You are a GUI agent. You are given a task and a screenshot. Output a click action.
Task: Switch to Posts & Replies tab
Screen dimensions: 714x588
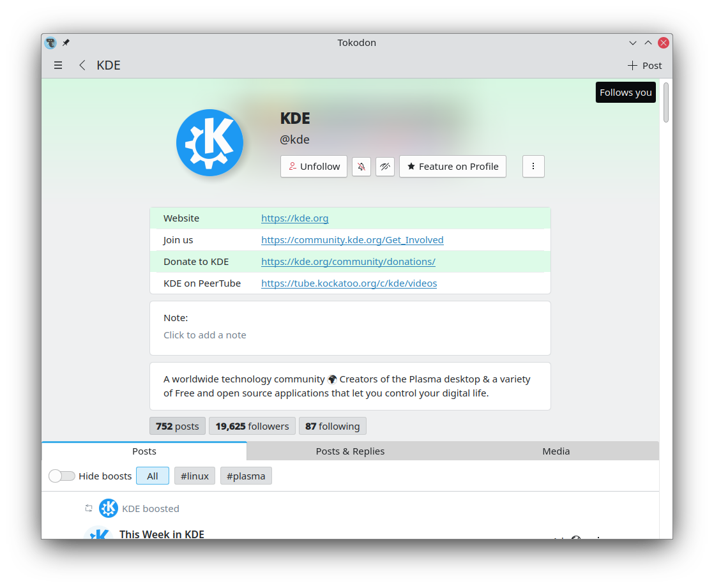point(350,451)
